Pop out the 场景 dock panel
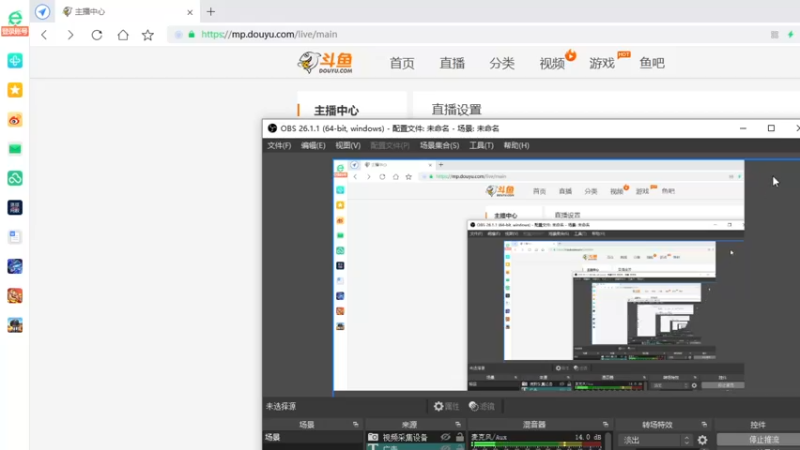800x450 pixels. point(356,424)
